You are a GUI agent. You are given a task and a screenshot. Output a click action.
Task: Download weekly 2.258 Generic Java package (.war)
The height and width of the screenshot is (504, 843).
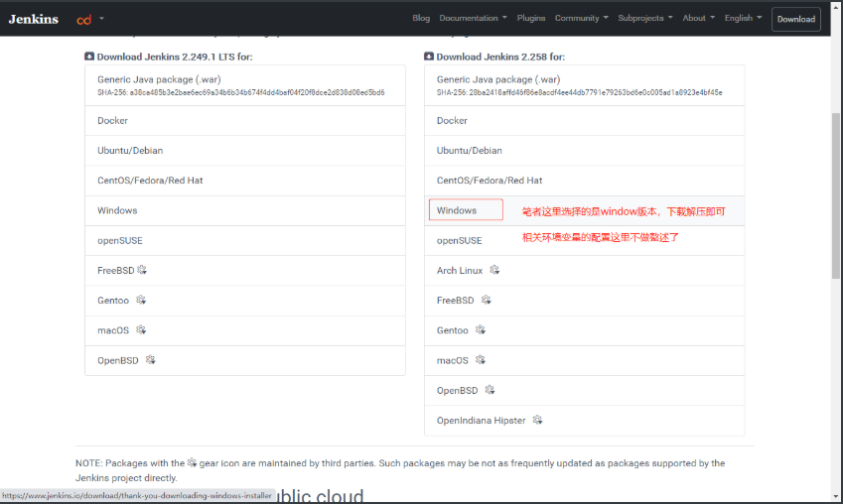click(585, 85)
